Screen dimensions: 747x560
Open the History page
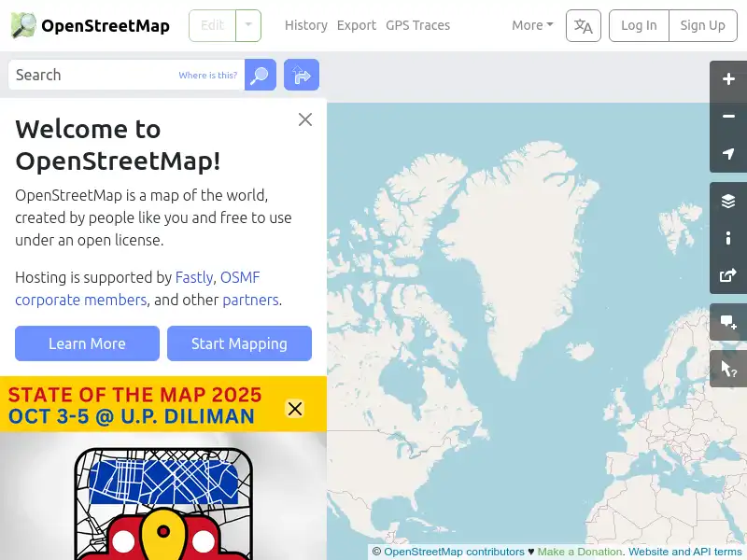coord(305,25)
